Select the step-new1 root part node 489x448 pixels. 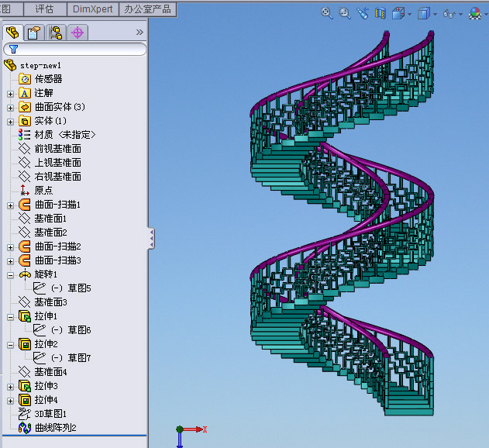click(x=40, y=66)
